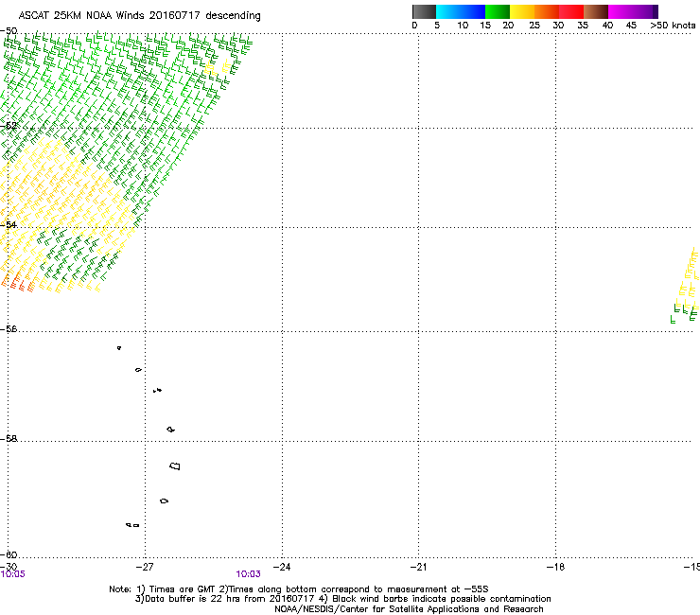Click the green 15-20 knots color segment
Image resolution: width=700 pixels, height=615 pixels.
click(x=498, y=11)
